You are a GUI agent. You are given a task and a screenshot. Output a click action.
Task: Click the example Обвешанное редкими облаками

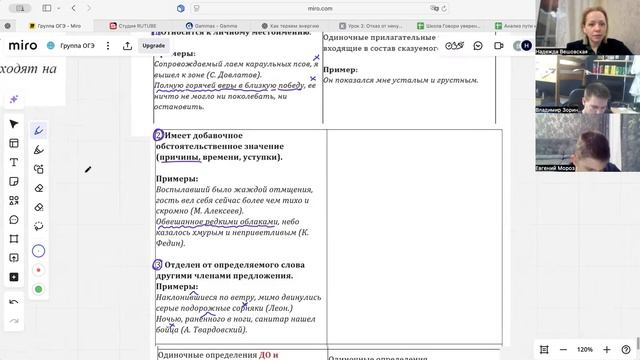click(x=217, y=222)
